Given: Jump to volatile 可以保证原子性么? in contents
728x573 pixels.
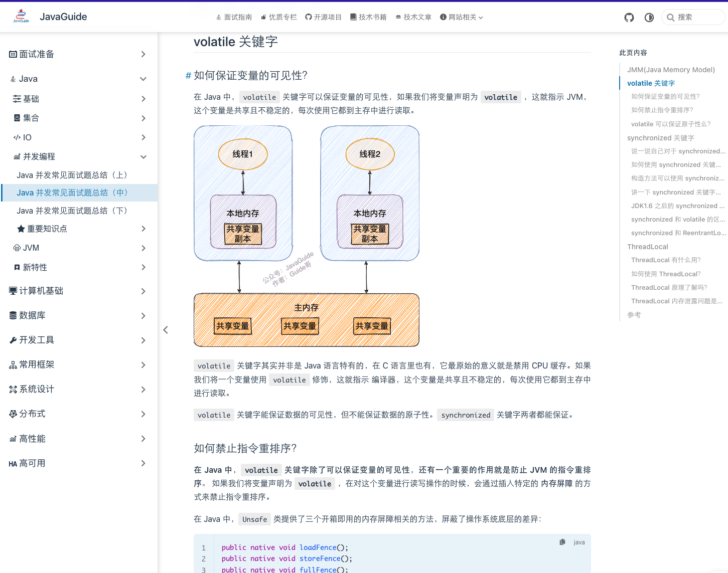Looking at the screenshot, I should coord(671,124).
